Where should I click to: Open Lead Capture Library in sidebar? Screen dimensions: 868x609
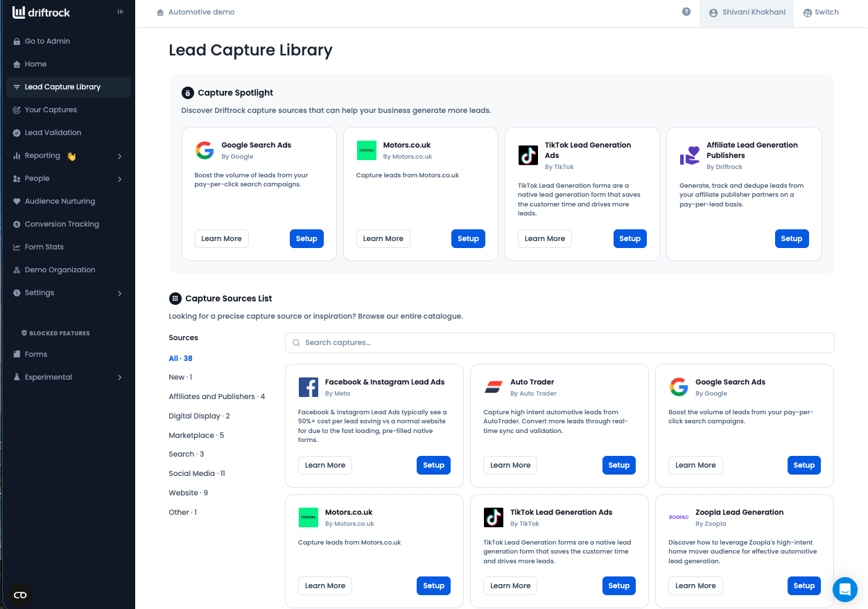68,87
